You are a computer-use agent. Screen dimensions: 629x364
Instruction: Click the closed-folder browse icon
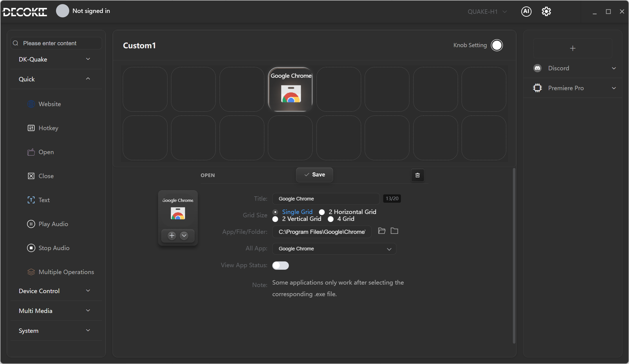click(395, 231)
